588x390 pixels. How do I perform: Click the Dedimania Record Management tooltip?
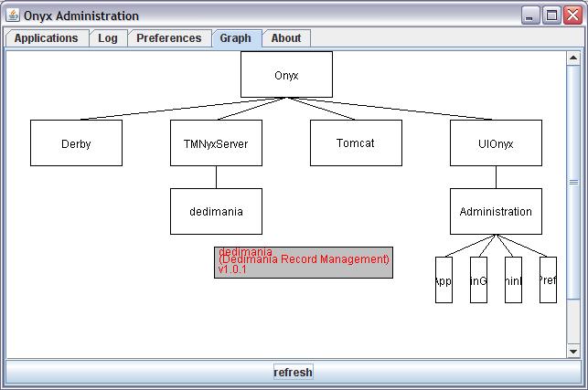point(304,263)
